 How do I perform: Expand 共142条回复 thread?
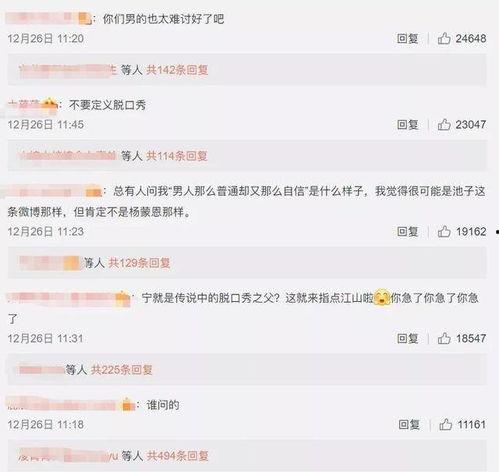coord(178,70)
